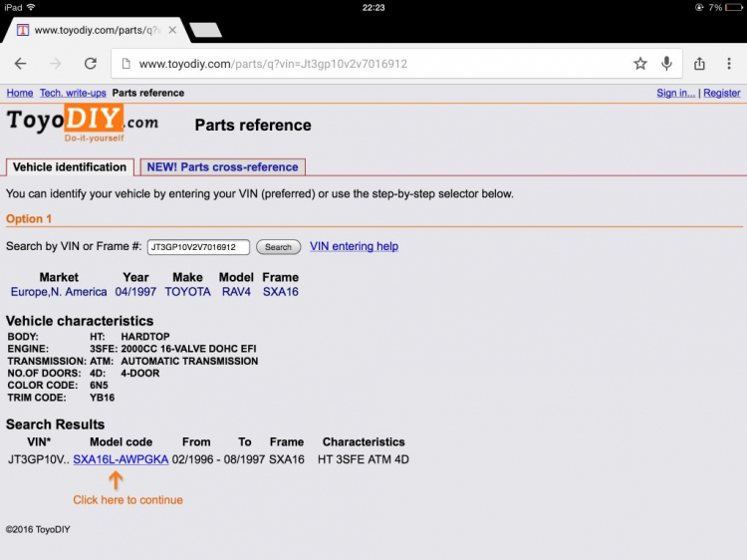Image resolution: width=747 pixels, height=560 pixels.
Task: Click 2000CC 16-VALVE DOHC EFI engine text
Action: tap(188, 349)
